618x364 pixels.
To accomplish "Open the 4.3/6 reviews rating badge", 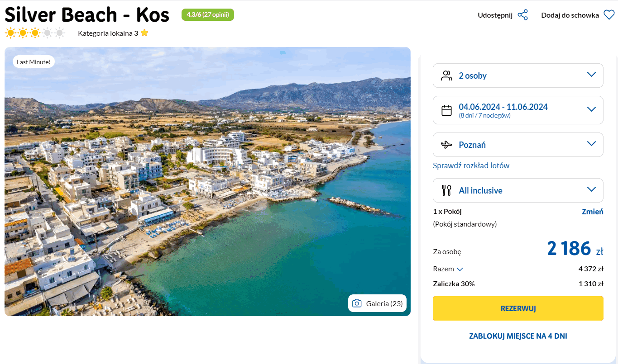I will pos(207,15).
